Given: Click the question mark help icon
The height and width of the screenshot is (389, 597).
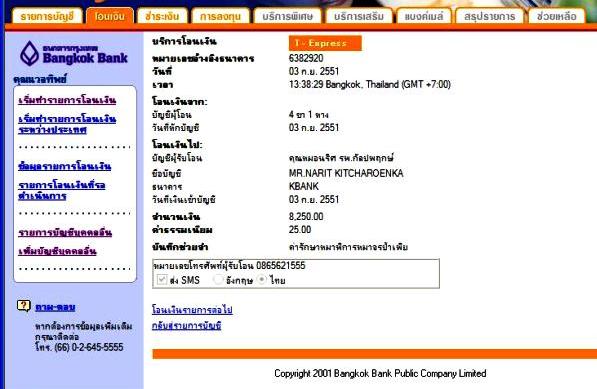Looking at the screenshot, I should [x=24, y=306].
